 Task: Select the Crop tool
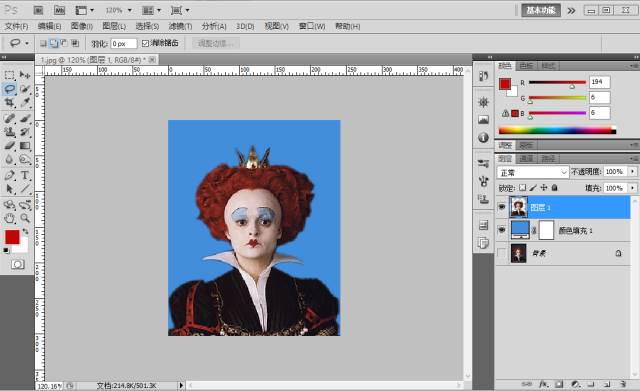click(x=9, y=102)
